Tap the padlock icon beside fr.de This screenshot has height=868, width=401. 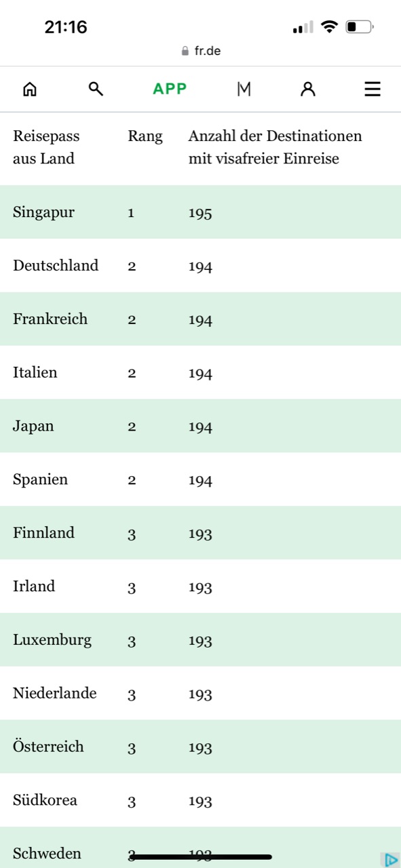pos(185,51)
